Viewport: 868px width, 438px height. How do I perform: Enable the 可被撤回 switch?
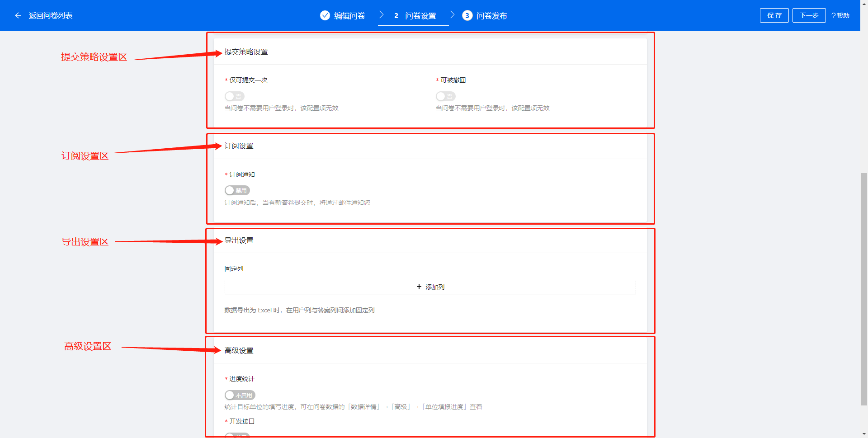[x=445, y=96]
